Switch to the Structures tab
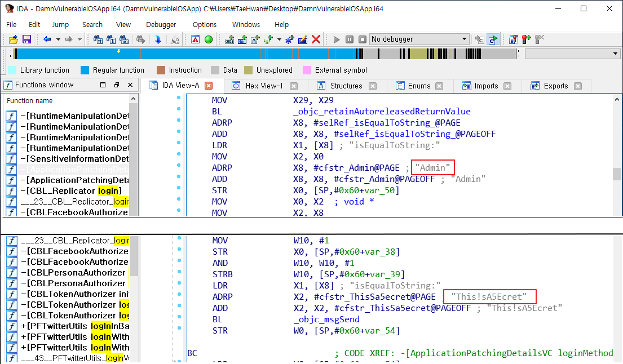 pos(346,86)
